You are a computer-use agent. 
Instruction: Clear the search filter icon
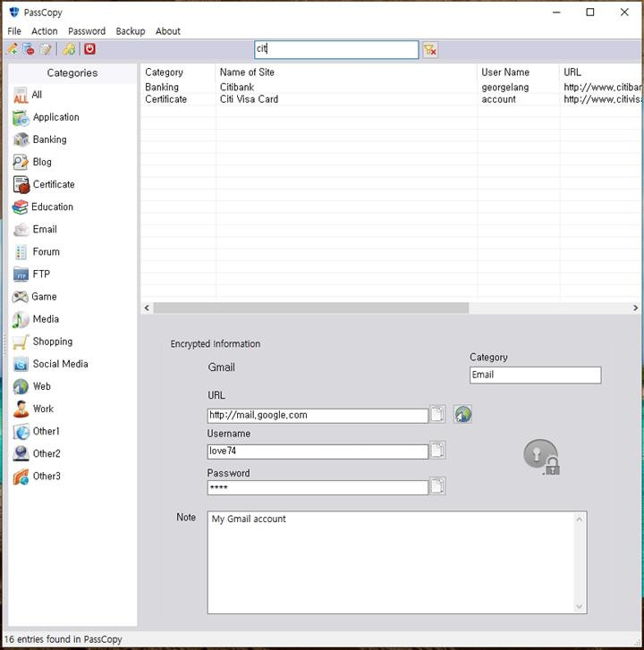pyautogui.click(x=430, y=50)
